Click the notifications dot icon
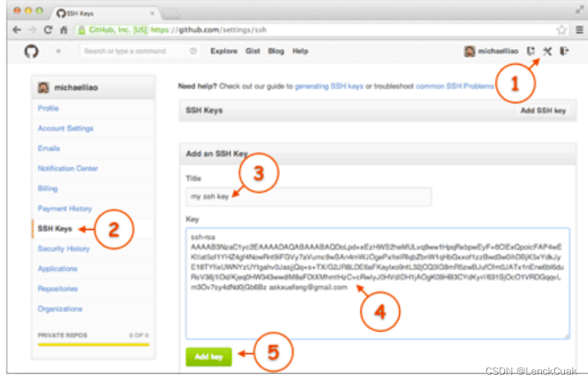588x382 pixels. tap(58, 51)
